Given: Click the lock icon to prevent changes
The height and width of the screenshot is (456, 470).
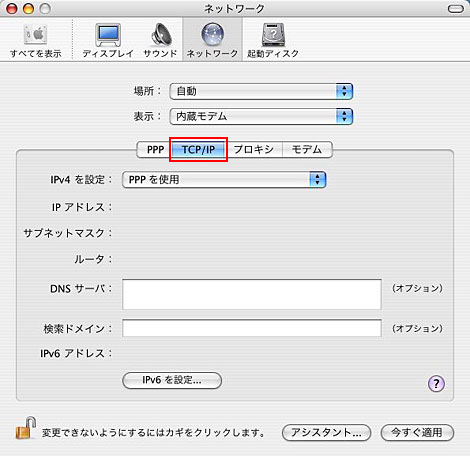Looking at the screenshot, I should click(26, 428).
